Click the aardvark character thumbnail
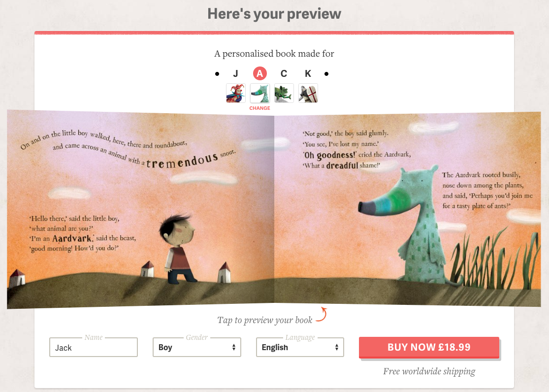This screenshot has height=392, width=549. [260, 93]
